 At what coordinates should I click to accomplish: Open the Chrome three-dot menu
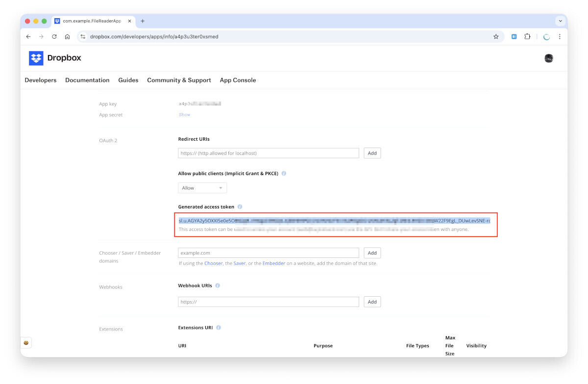point(560,37)
